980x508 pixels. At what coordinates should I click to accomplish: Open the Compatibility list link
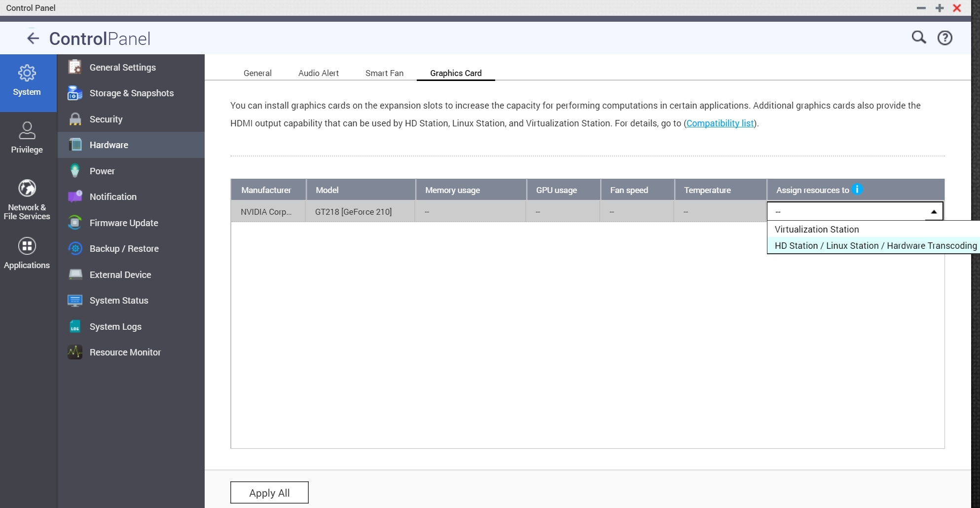[x=720, y=123]
